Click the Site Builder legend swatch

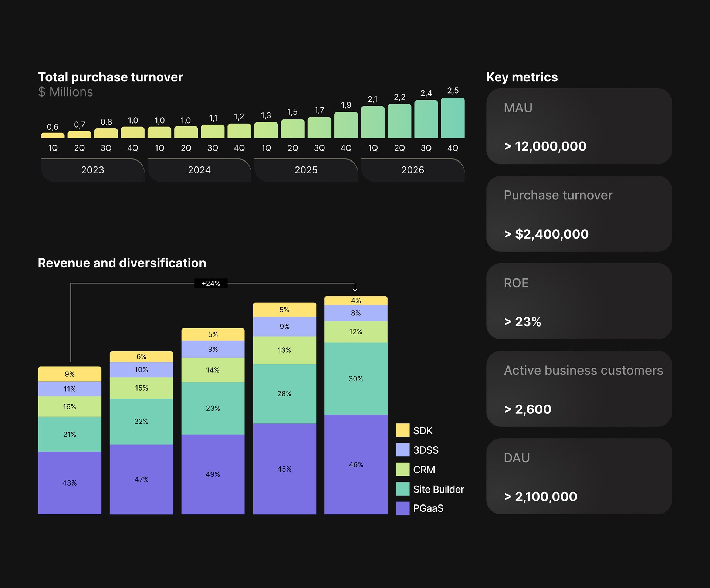coord(403,489)
